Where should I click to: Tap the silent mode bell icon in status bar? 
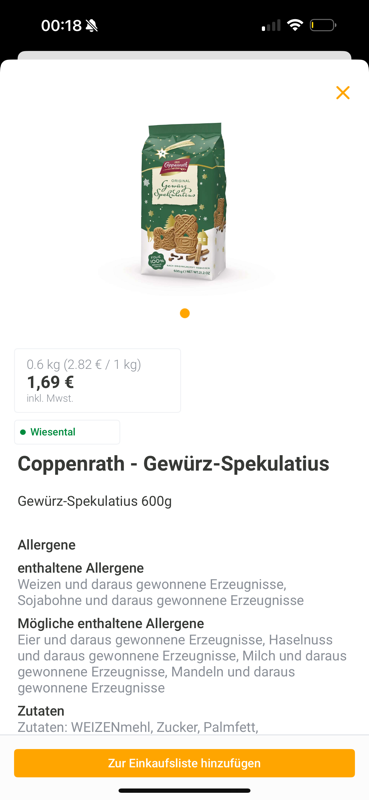pyautogui.click(x=91, y=26)
